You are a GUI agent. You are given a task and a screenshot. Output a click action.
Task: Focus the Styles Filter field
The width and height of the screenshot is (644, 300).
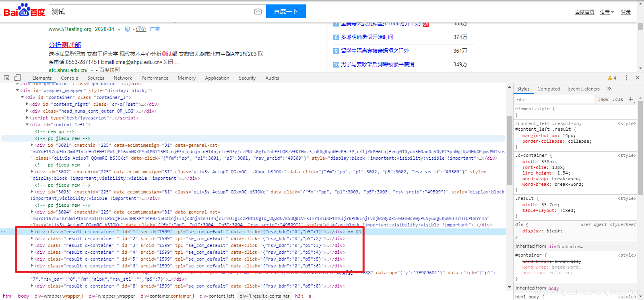point(555,99)
